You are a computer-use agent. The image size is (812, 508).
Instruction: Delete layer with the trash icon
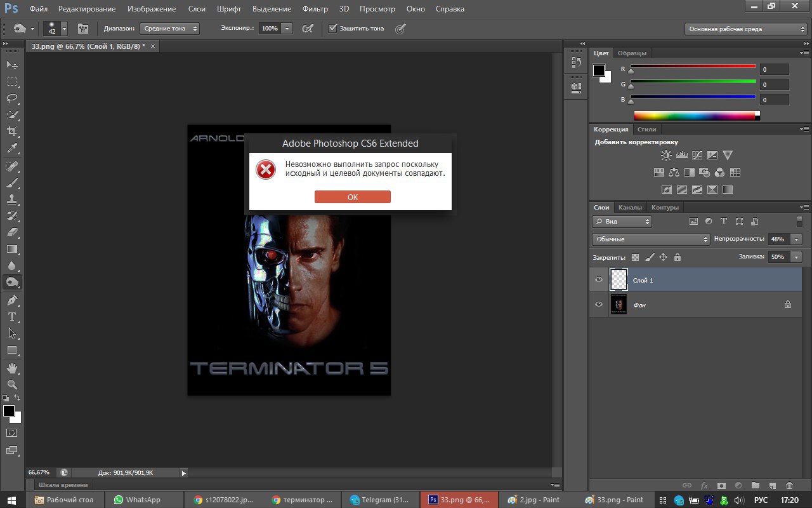(789, 485)
